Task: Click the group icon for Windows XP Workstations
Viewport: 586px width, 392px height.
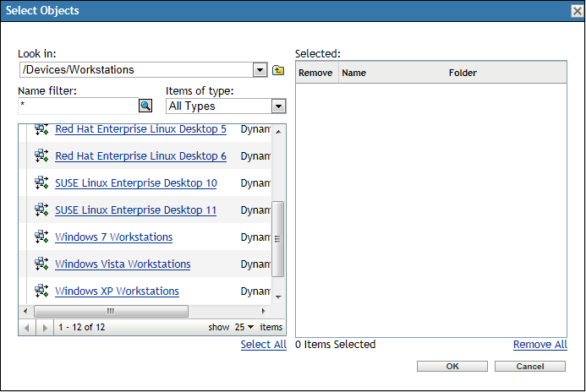Action: [x=41, y=291]
